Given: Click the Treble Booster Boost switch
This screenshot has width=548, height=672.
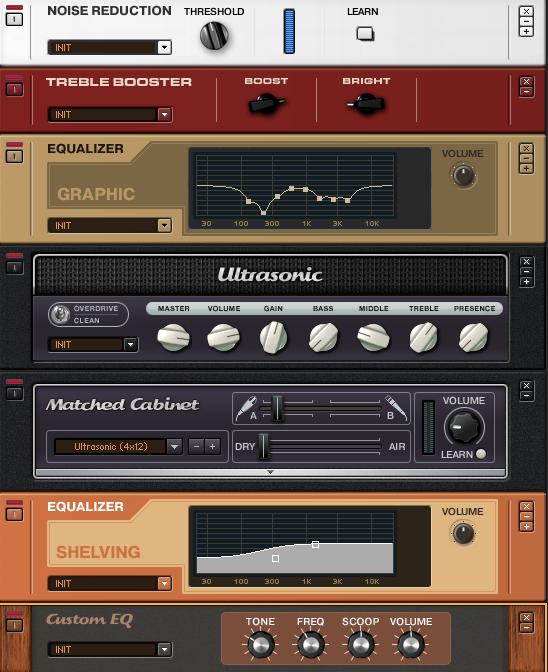Looking at the screenshot, I should [267, 104].
